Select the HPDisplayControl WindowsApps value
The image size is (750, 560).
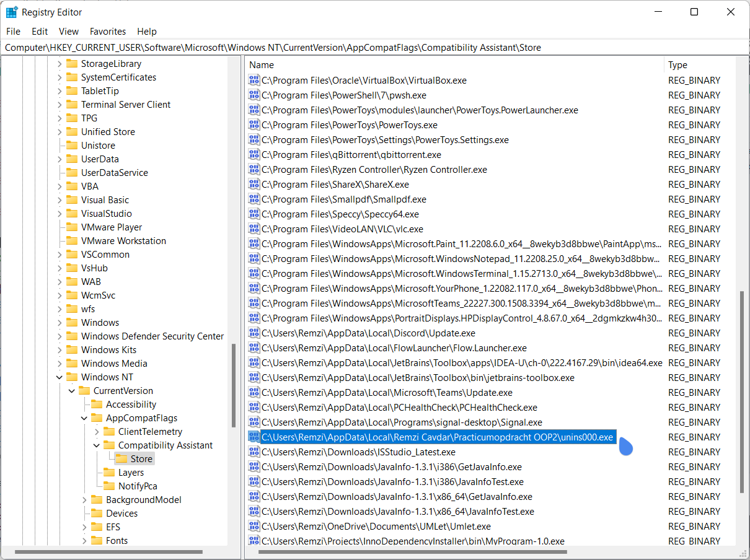(461, 318)
